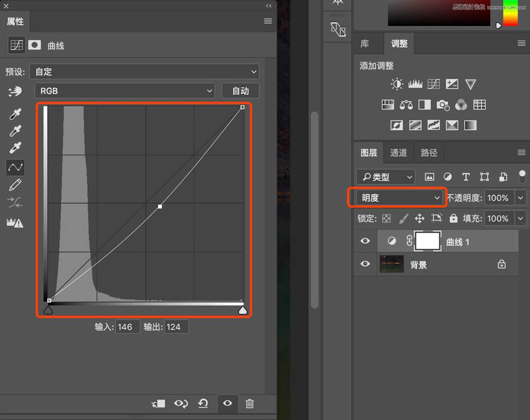The width and height of the screenshot is (530, 420).
Task: Toggle adjustment layer filter
Action: pyautogui.click(x=448, y=177)
